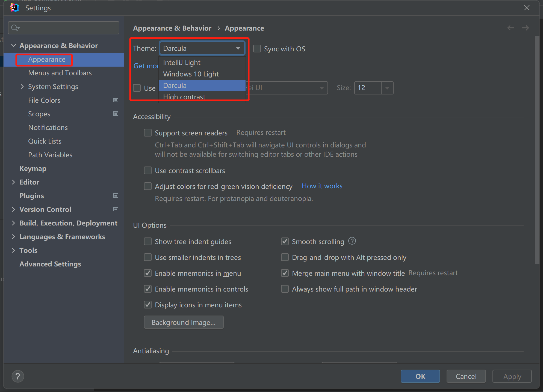
Task: Check Show tree indent guides
Action: point(147,241)
